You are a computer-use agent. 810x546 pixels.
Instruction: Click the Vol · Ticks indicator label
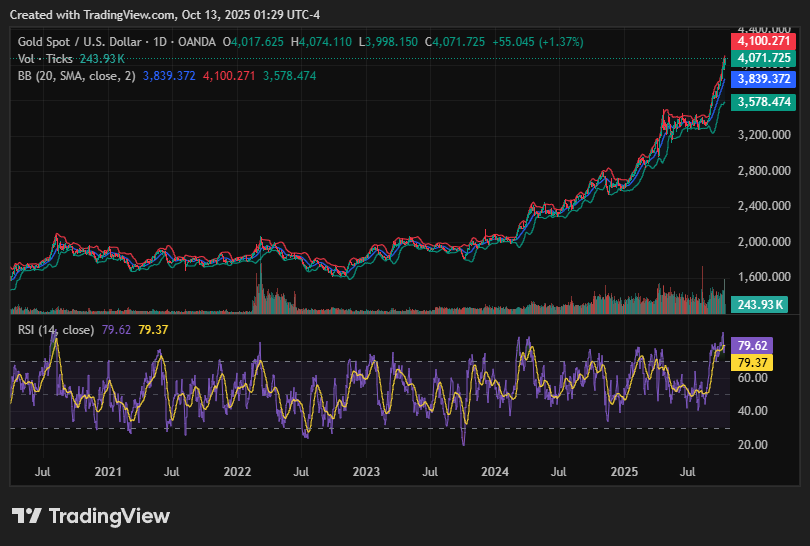pyautogui.click(x=44, y=59)
